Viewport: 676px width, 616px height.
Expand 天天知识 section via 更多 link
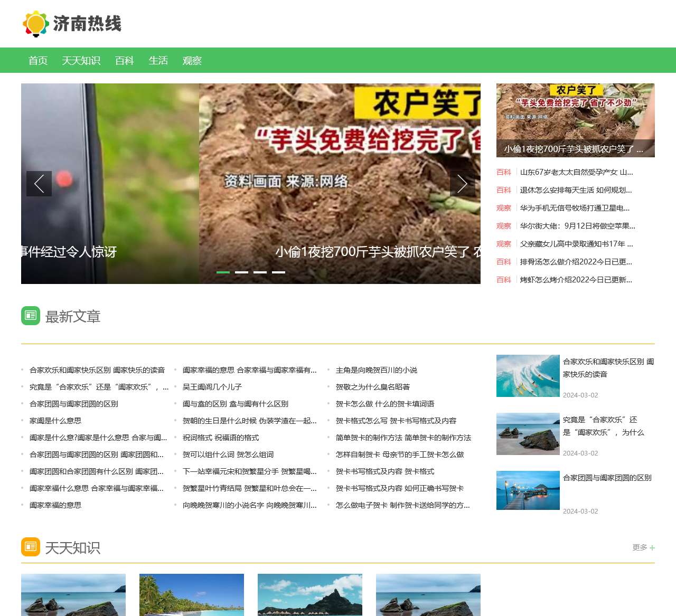pyautogui.click(x=640, y=547)
